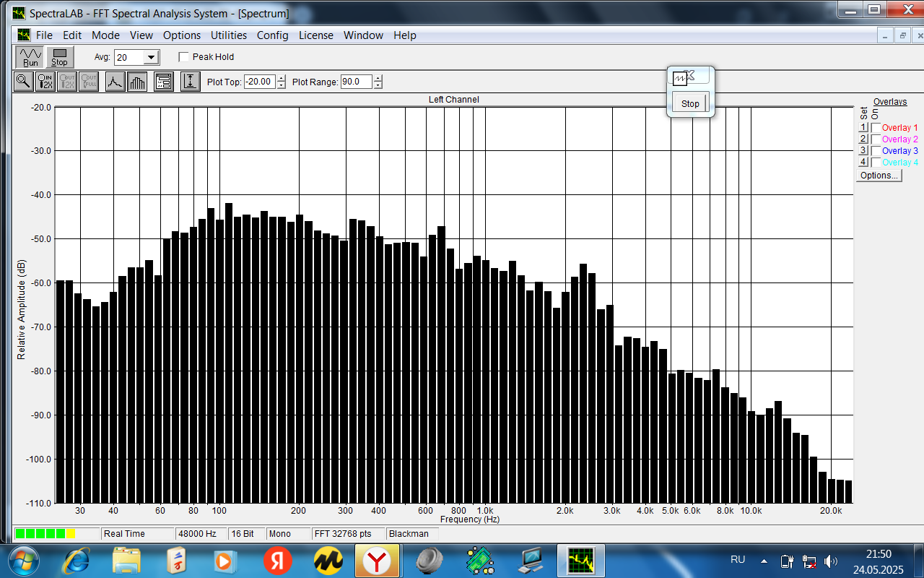This screenshot has width=924, height=578.
Task: Switch to bar graph display icon
Action: pos(136,82)
